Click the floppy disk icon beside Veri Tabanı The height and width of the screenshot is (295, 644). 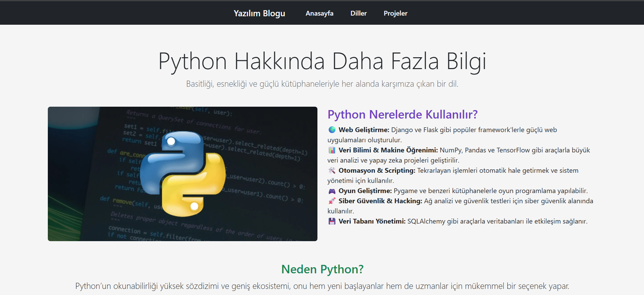pos(332,221)
